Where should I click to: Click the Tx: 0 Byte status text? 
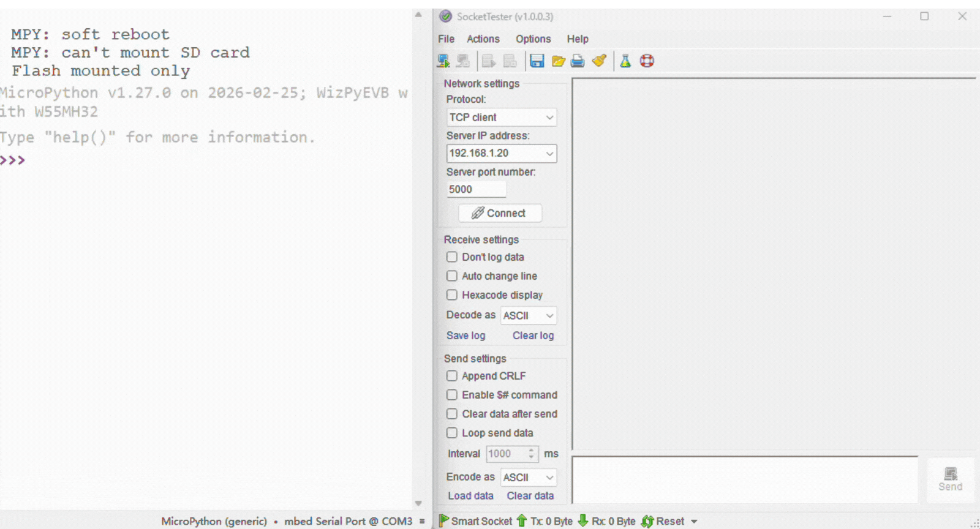551,521
